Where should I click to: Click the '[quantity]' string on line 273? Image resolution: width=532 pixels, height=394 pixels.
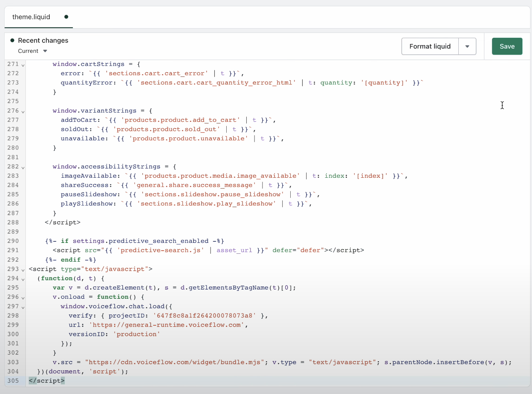[384, 83]
